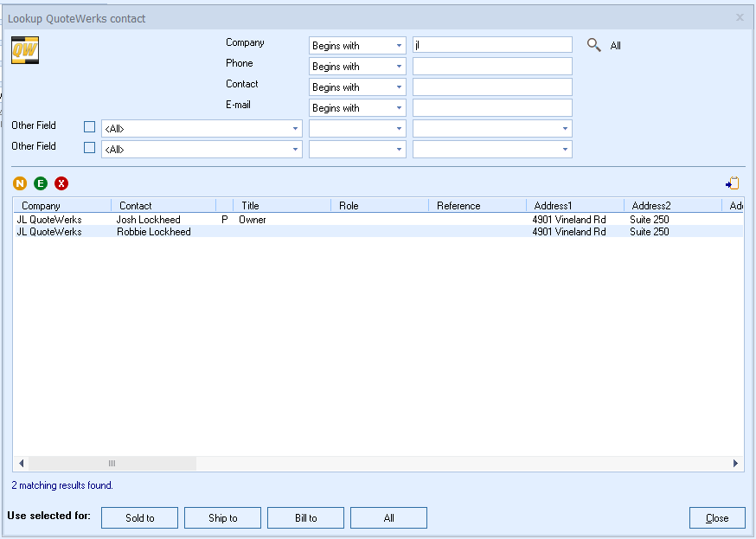Click the Phone search text field
756x539 pixels.
click(x=492, y=67)
